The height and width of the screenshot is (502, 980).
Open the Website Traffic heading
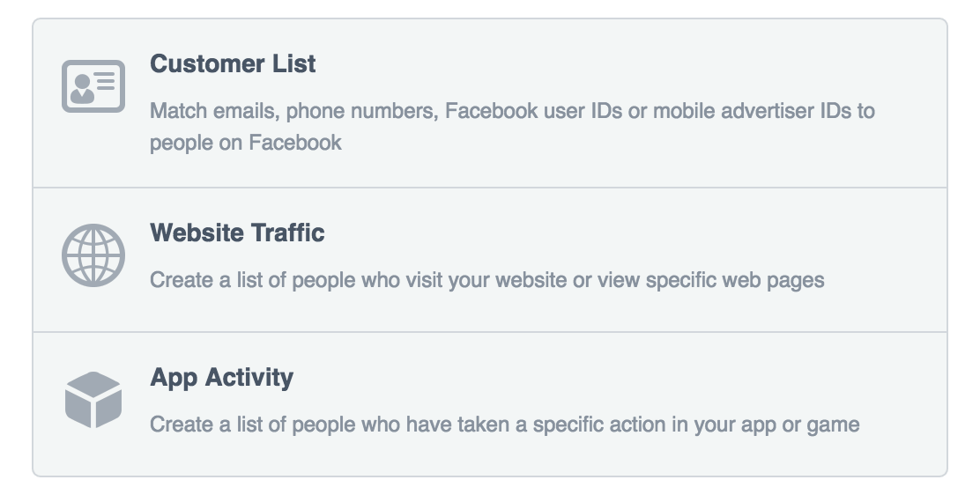(237, 233)
